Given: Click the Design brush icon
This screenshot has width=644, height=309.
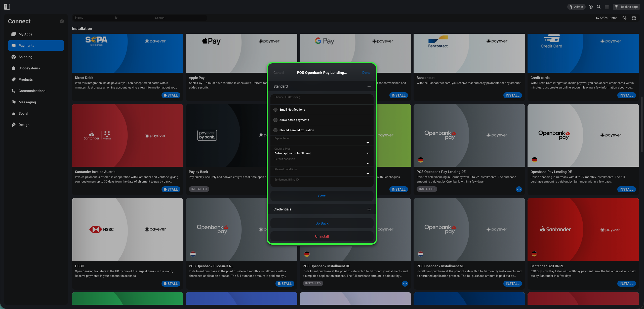Looking at the screenshot, I should coord(14,125).
